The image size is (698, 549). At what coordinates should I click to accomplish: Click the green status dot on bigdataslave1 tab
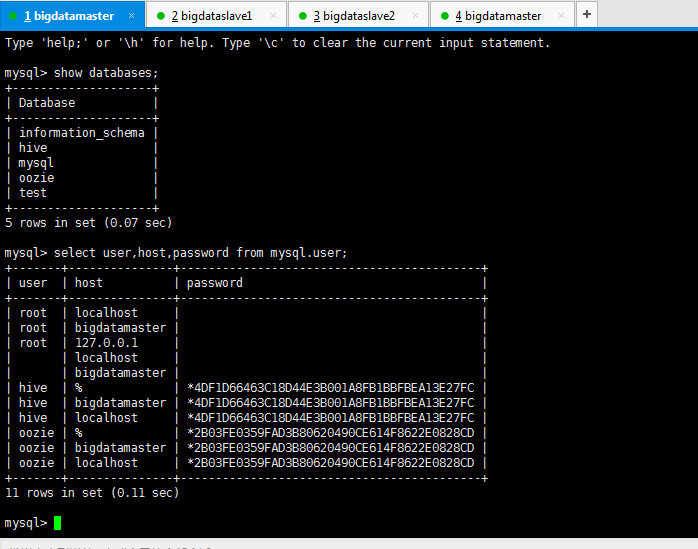(161, 16)
